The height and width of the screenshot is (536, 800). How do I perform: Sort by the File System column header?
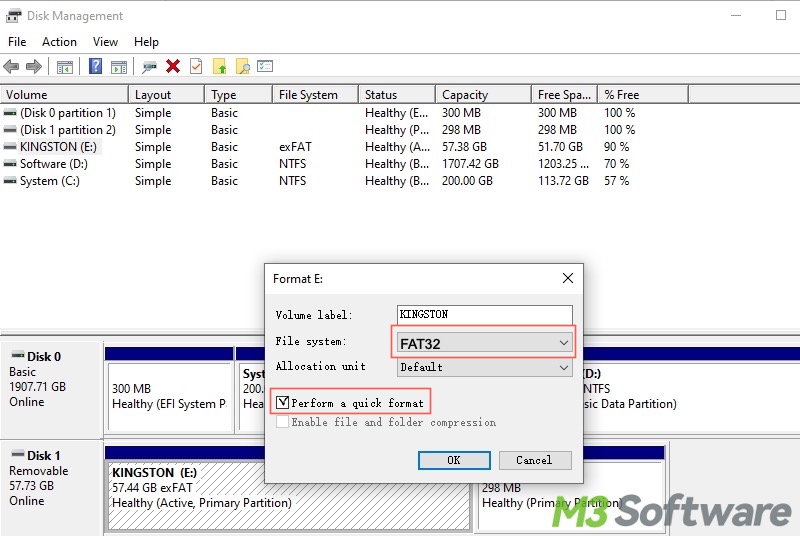[315, 95]
